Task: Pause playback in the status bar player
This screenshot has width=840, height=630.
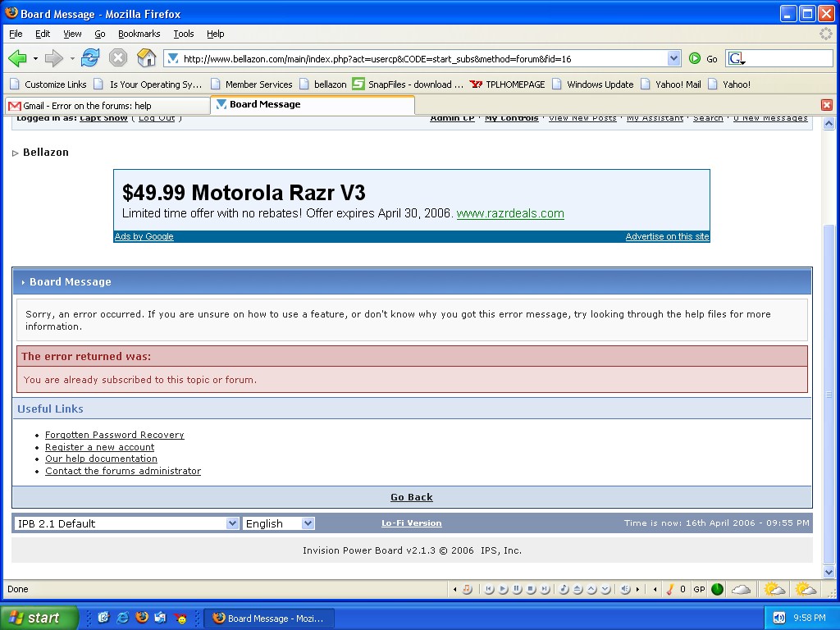Action: (517, 589)
